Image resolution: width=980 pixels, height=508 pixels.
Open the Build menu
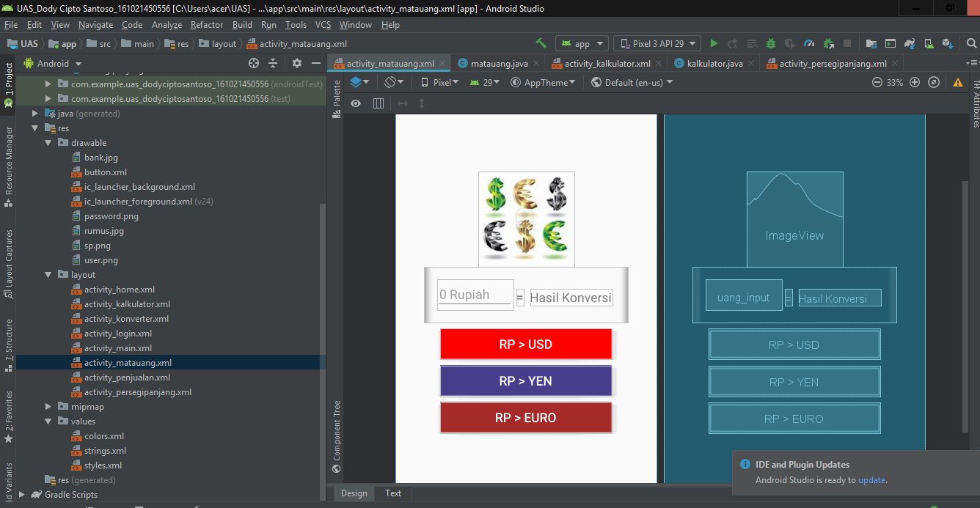pos(242,24)
